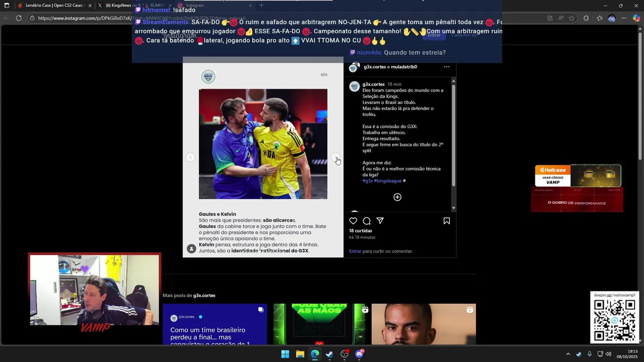This screenshot has width=644, height=362.
Task: Open g3x.cortes profile link in header
Action: [374, 66]
